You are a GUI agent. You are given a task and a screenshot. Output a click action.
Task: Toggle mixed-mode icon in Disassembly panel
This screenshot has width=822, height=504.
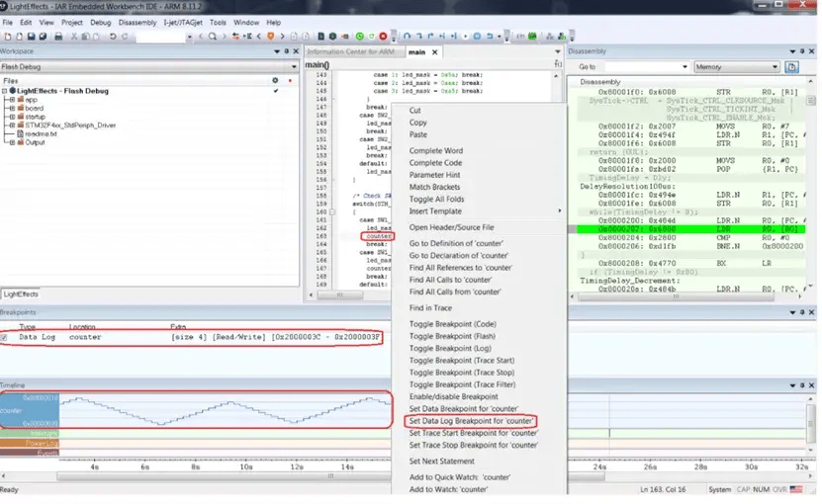click(791, 67)
